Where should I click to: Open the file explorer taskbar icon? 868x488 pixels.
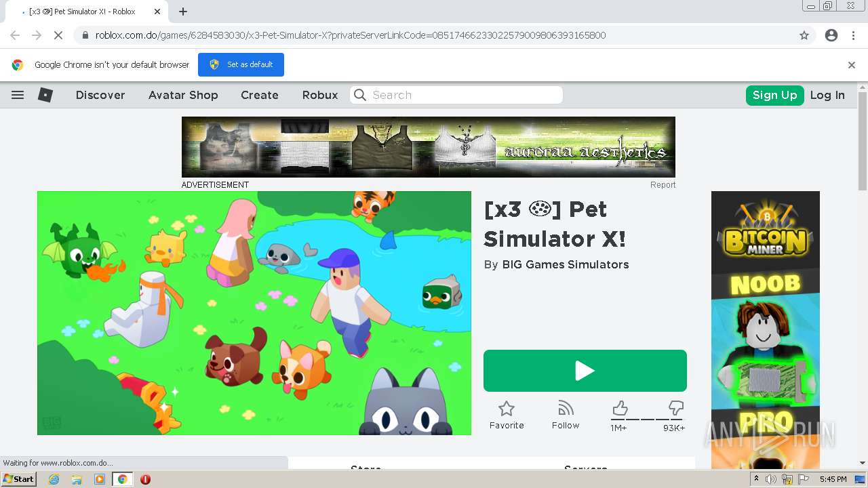(x=77, y=479)
